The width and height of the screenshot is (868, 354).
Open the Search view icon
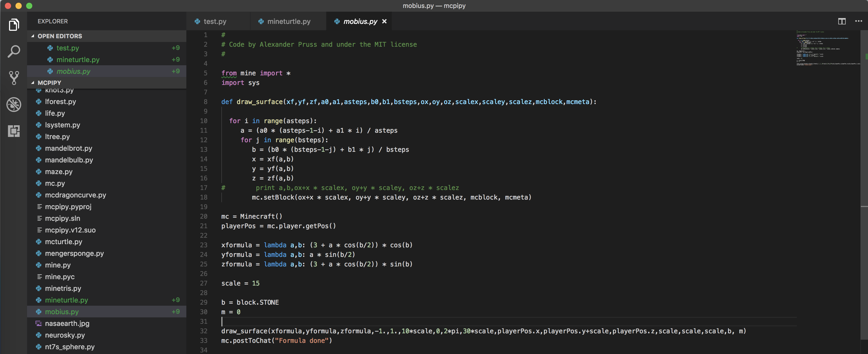(x=14, y=51)
